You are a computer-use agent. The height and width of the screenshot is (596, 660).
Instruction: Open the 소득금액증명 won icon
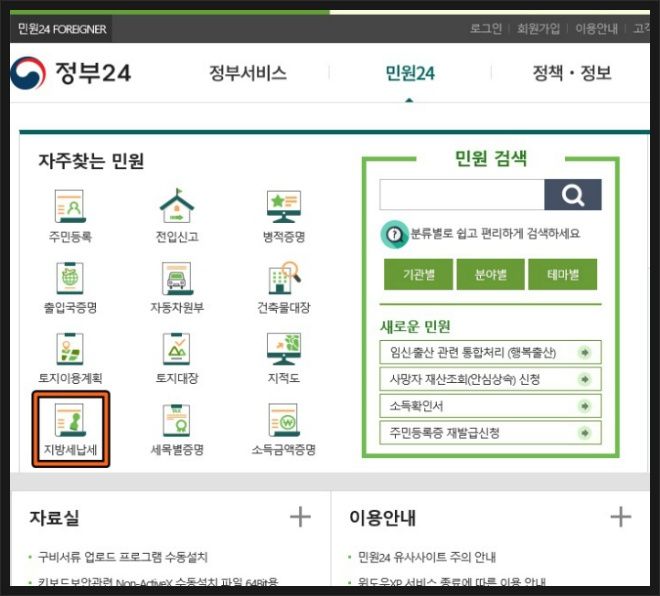[x=284, y=420]
